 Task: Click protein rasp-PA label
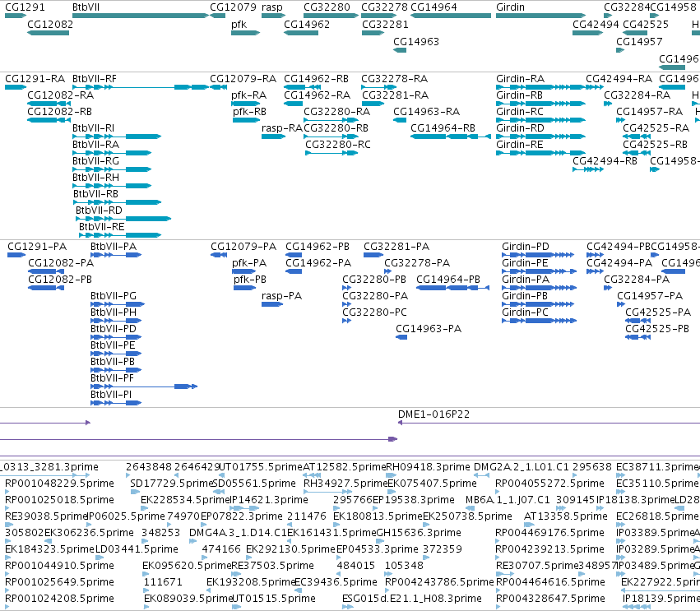281,295
